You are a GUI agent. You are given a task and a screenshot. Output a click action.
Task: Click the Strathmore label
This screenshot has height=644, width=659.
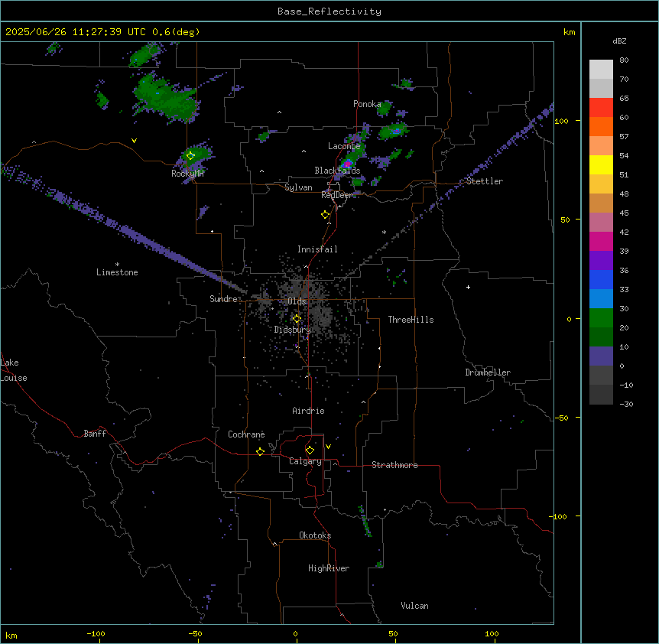click(x=394, y=465)
